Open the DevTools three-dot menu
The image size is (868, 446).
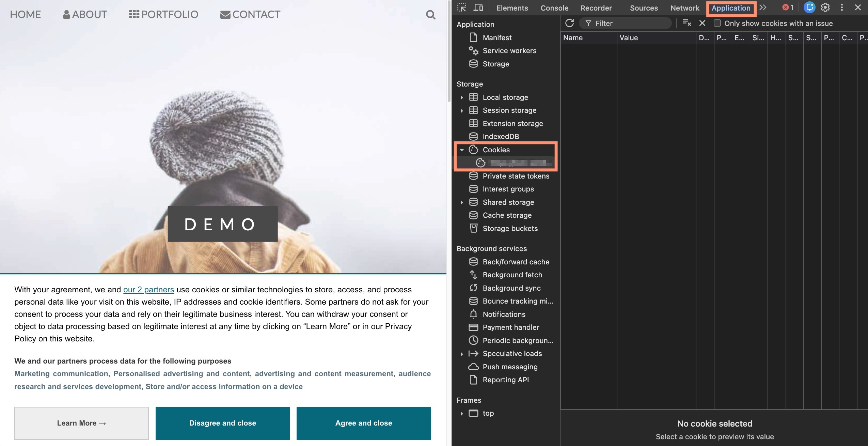(842, 7)
